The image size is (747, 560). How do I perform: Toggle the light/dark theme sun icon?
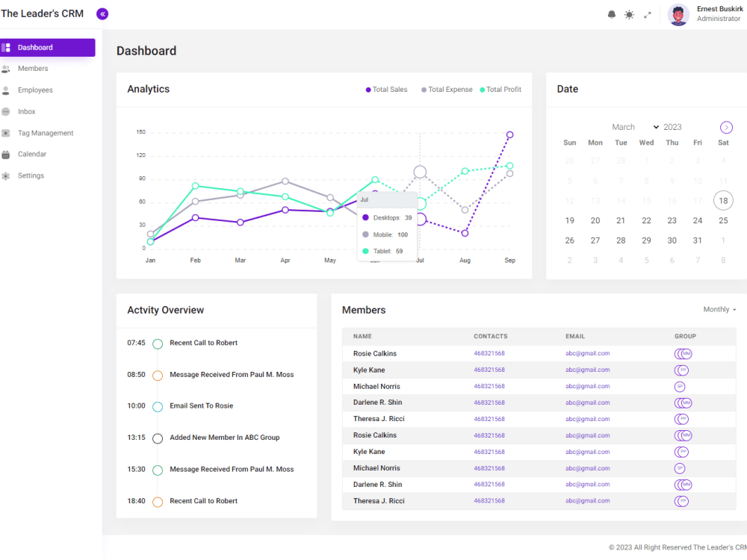(629, 14)
